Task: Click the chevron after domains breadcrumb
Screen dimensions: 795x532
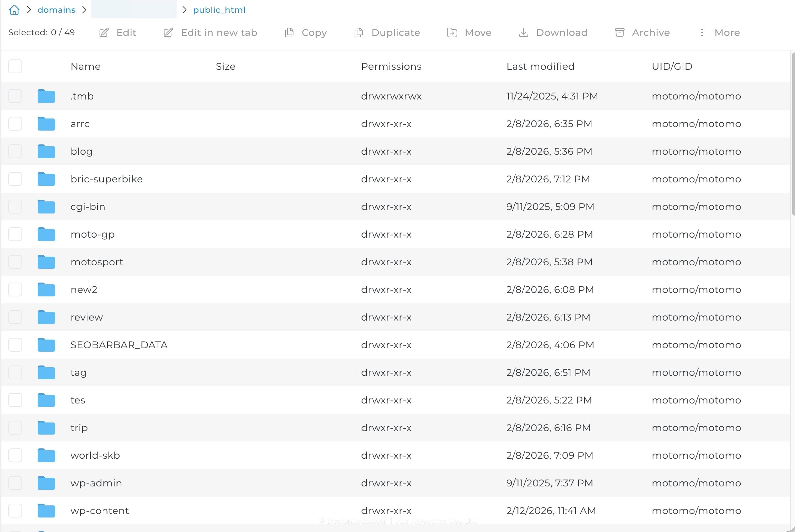Action: pos(84,10)
